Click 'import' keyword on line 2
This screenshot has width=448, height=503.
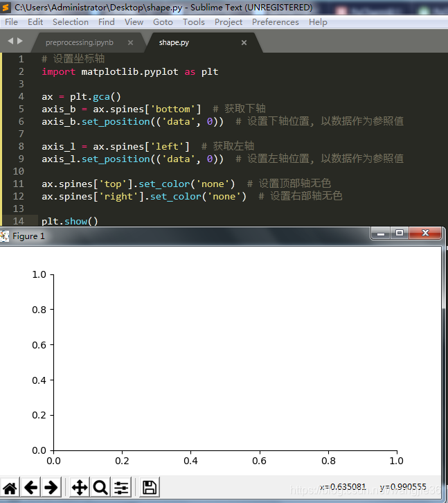[59, 72]
